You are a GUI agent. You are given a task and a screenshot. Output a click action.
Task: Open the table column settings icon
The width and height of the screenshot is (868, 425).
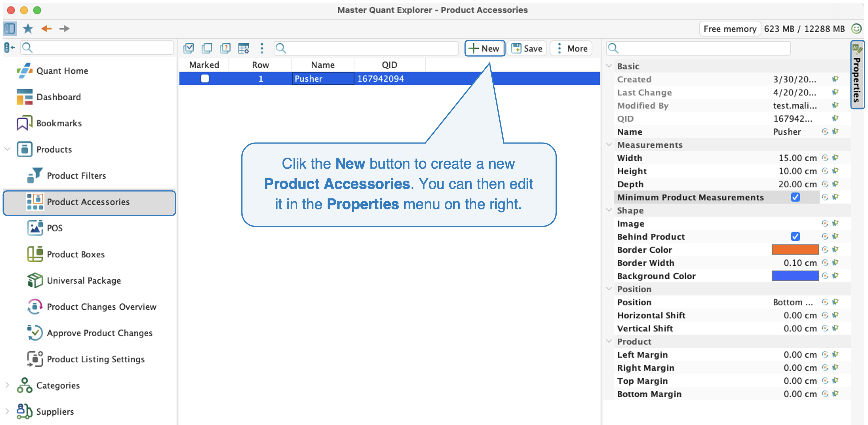(x=243, y=48)
